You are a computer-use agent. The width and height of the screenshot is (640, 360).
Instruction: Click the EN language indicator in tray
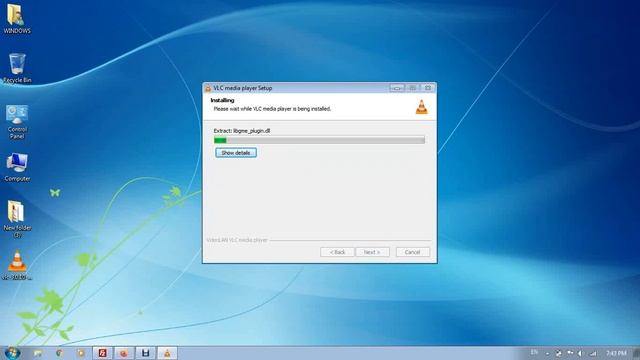534,353
